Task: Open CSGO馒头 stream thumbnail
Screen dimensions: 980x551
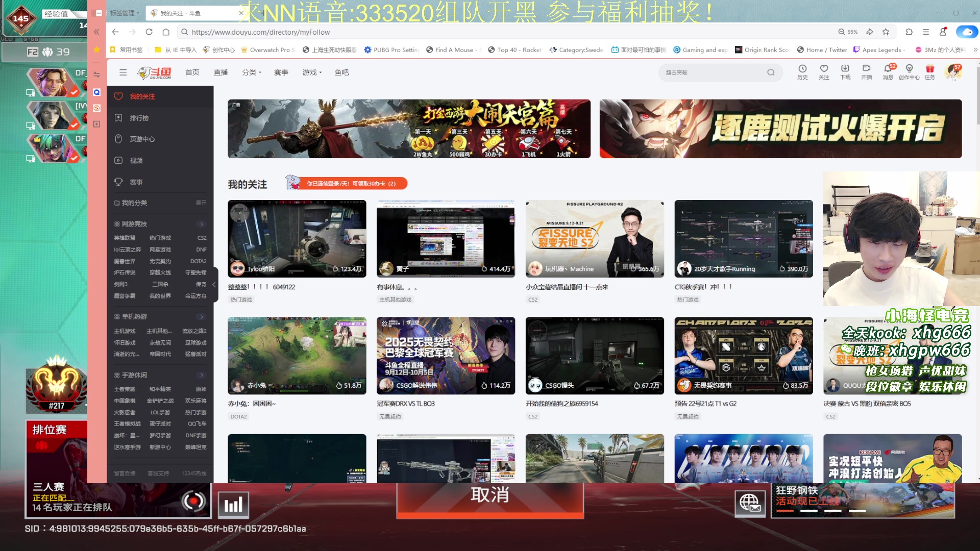Action: pos(595,356)
